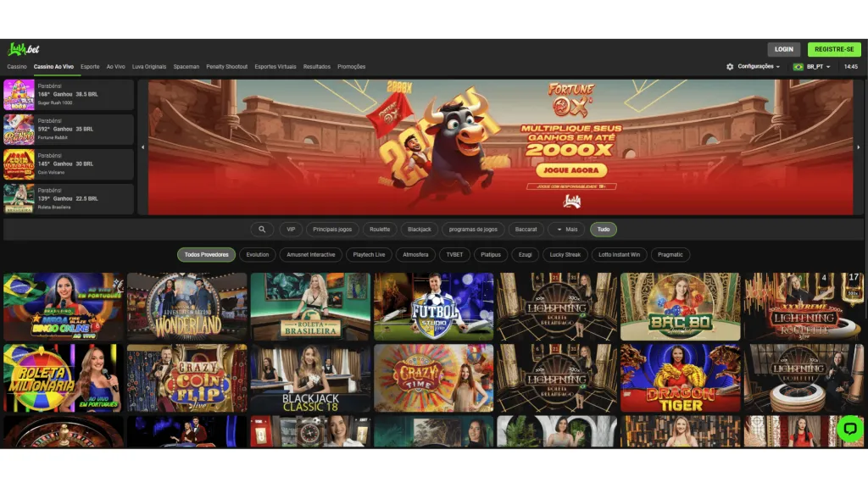Toggle the Evolution provider filter
This screenshot has height=488, width=868.
[x=258, y=254]
